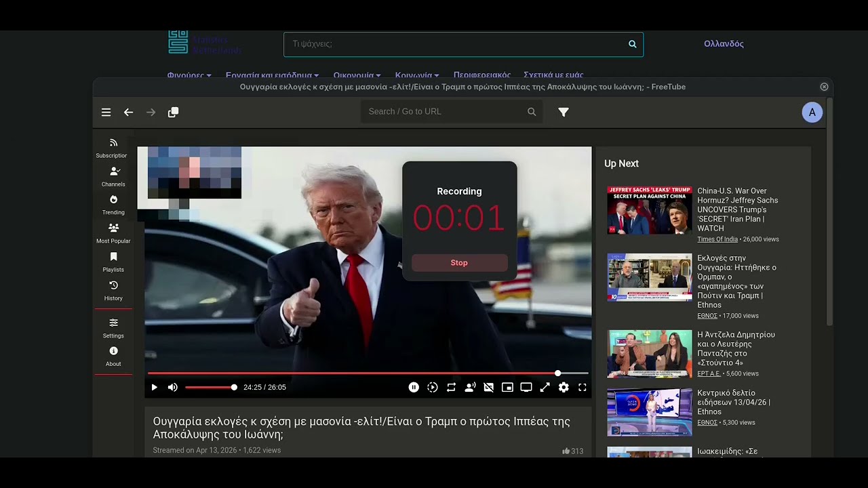
Task: Click the Streamed on Apr 13, 2026 text
Action: coord(196,451)
